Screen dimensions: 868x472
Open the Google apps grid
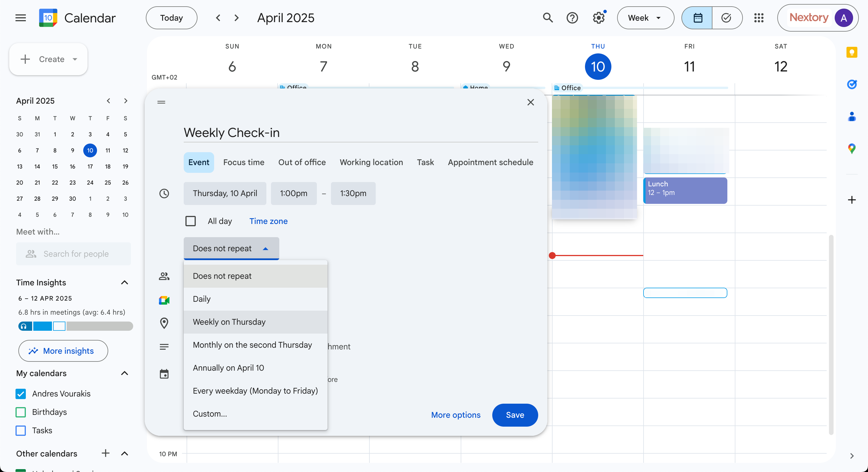(758, 18)
